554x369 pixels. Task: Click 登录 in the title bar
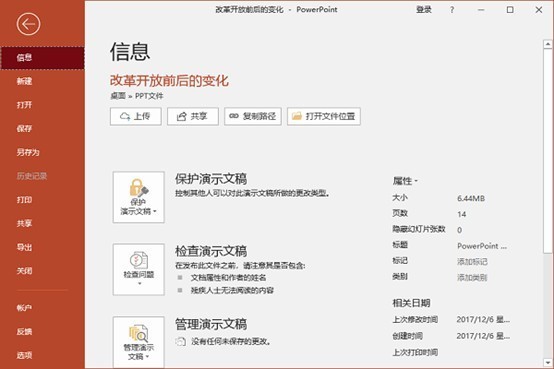(424, 10)
